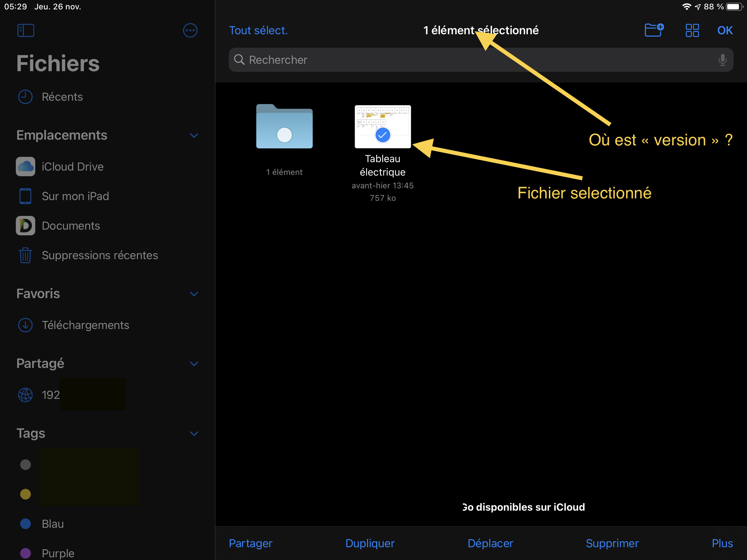Tap Déplacer in the bottom bar
The height and width of the screenshot is (560, 747).
(x=490, y=543)
